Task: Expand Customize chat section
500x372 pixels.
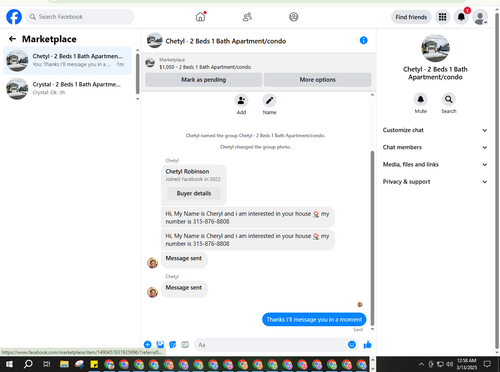Action: pyautogui.click(x=435, y=130)
